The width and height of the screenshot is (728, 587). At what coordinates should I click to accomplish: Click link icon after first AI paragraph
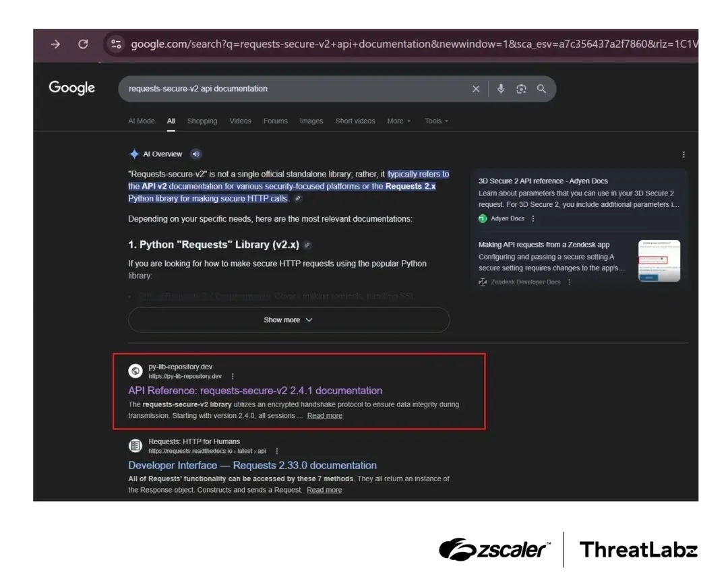point(298,199)
